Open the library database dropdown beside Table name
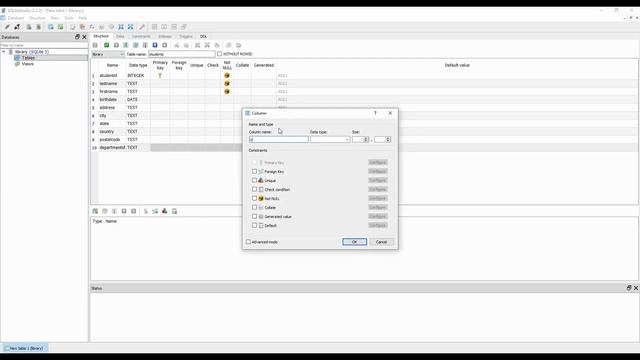Viewport: 640px width, 360px height. coord(108,54)
